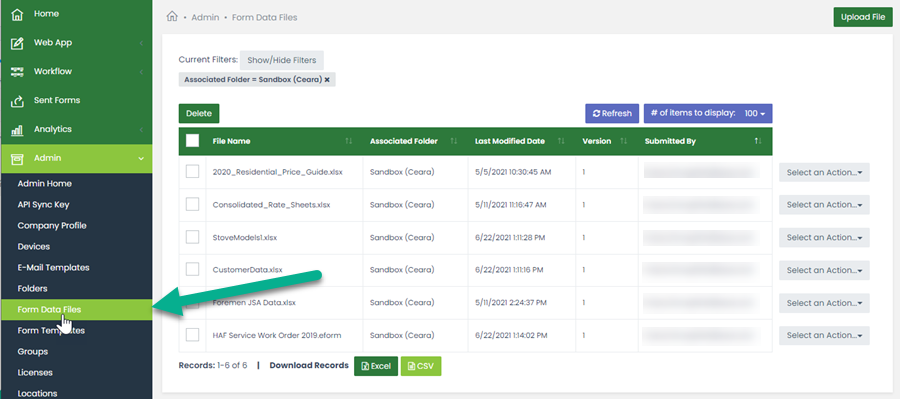
Task: Open action dropdown for StoveModels1.xlsx
Action: 824,237
